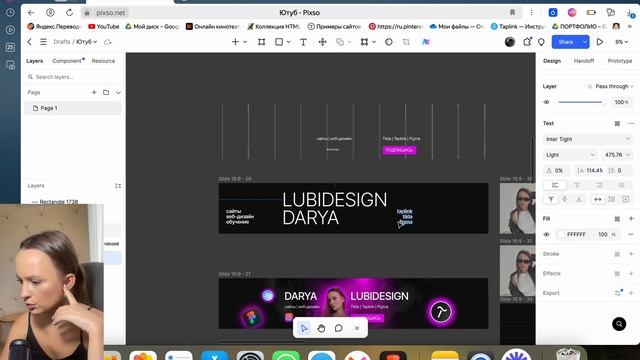Open the zoom percentage dropdown
Image resolution: width=640 pixels, height=360 pixels.
622,42
